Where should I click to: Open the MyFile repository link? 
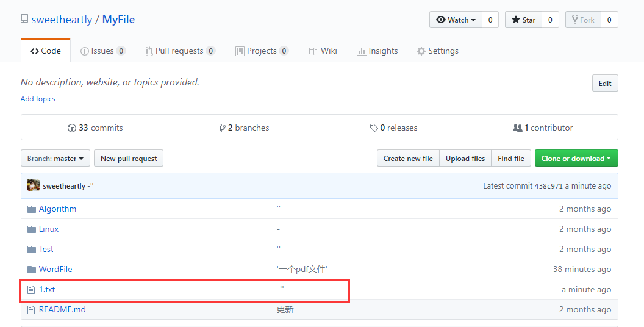[118, 20]
